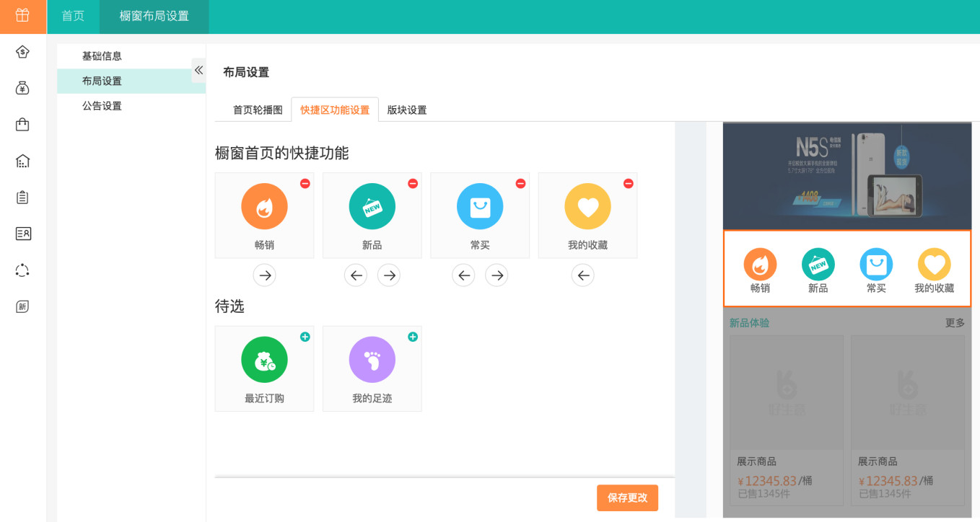Click 布局设置 page title
This screenshot has height=522, width=980.
pyautogui.click(x=246, y=72)
